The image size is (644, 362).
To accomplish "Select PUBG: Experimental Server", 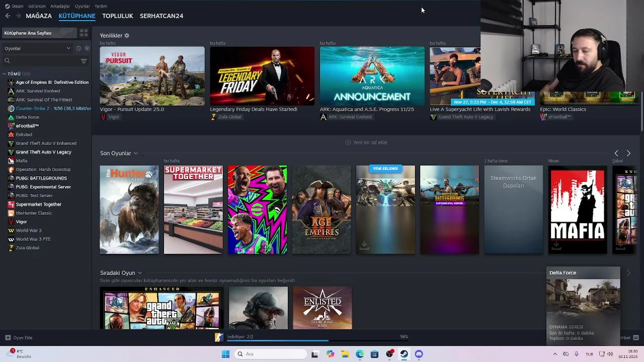I will point(43,187).
